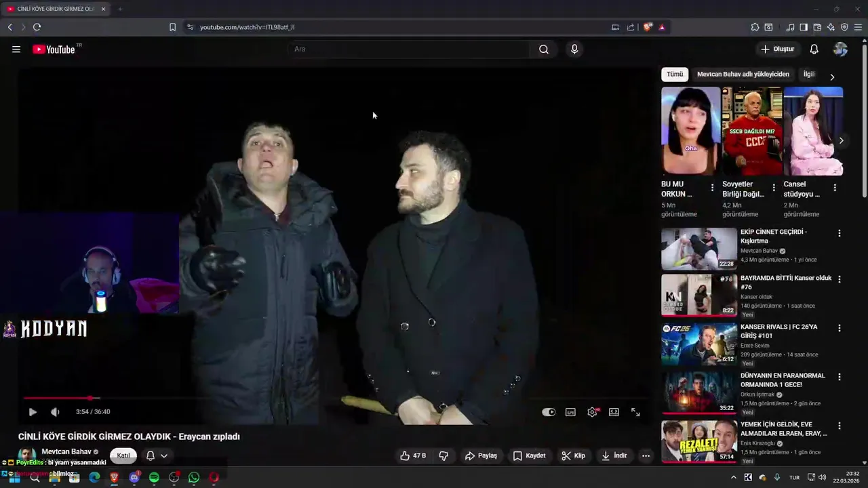Click the Katıl join button
Image resolution: width=868 pixels, height=488 pixels.
(x=123, y=455)
